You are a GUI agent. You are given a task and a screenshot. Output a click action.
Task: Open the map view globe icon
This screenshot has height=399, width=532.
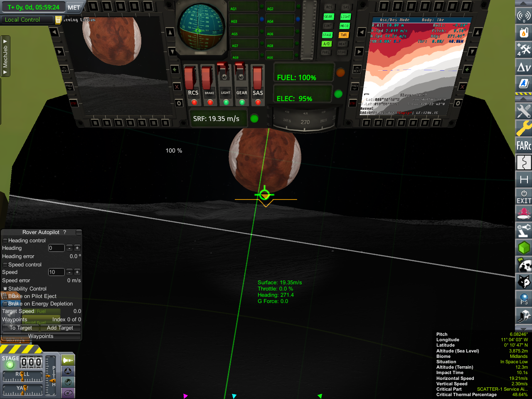[68, 382]
